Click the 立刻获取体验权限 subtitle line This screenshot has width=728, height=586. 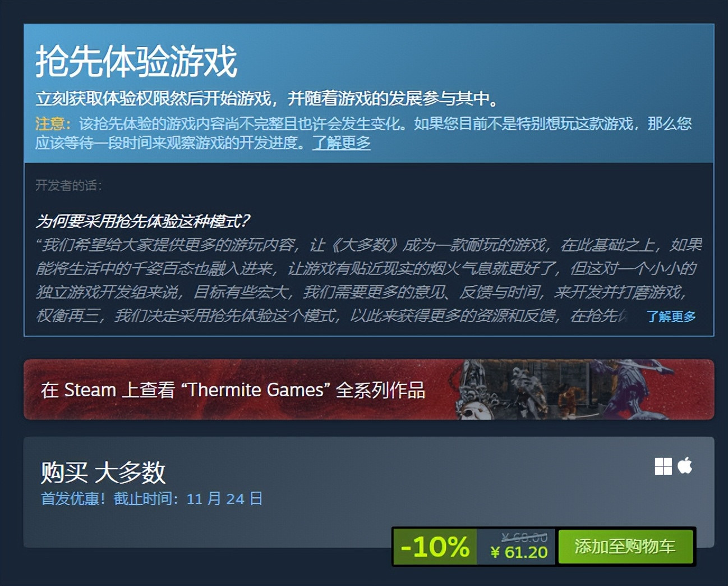[267, 99]
